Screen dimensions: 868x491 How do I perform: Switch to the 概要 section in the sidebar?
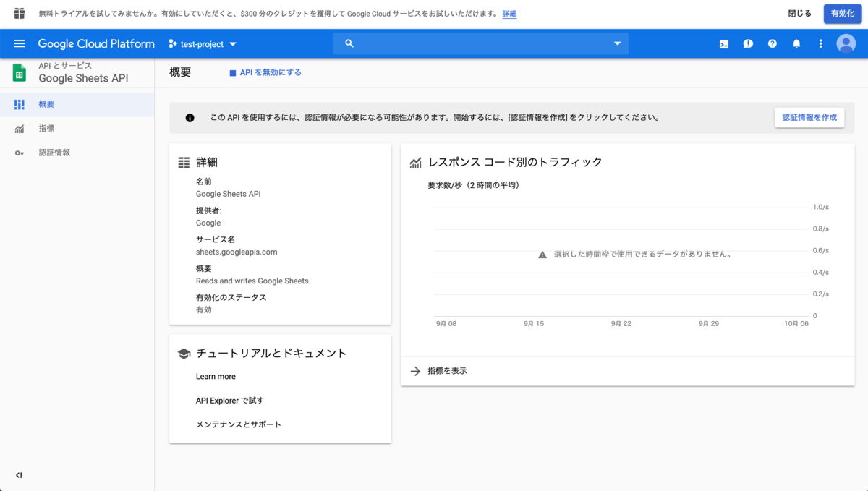click(46, 104)
